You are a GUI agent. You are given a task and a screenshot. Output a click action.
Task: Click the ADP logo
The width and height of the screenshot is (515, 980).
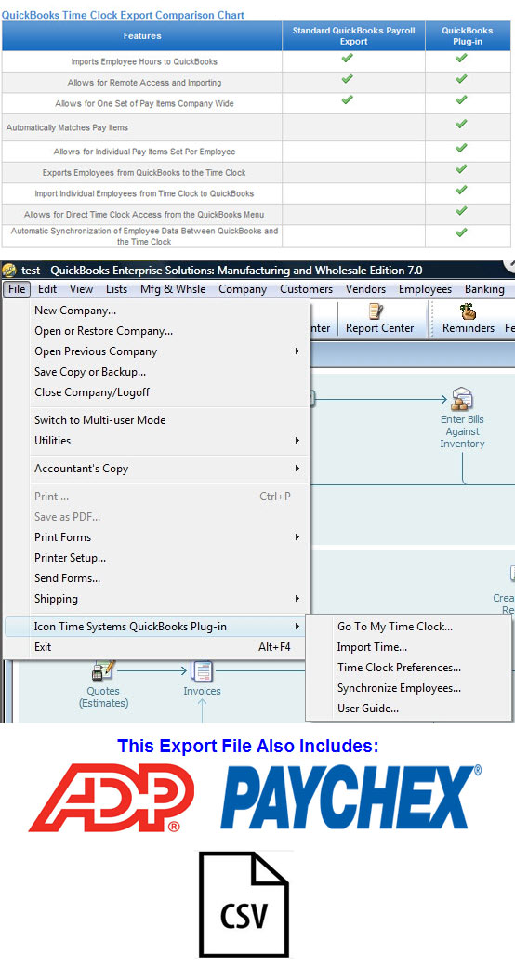click(112, 798)
